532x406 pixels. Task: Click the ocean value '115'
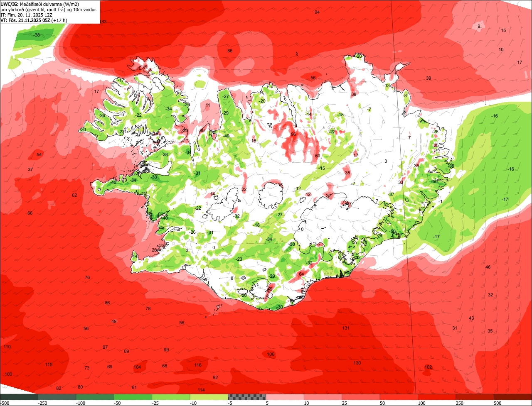tap(49, 364)
